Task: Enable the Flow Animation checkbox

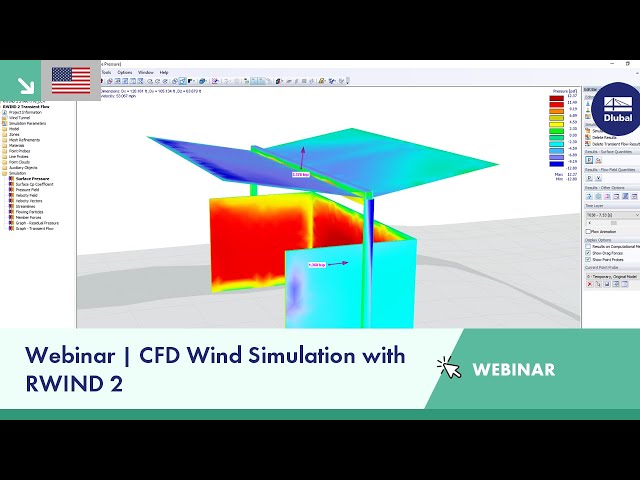Action: [x=588, y=231]
